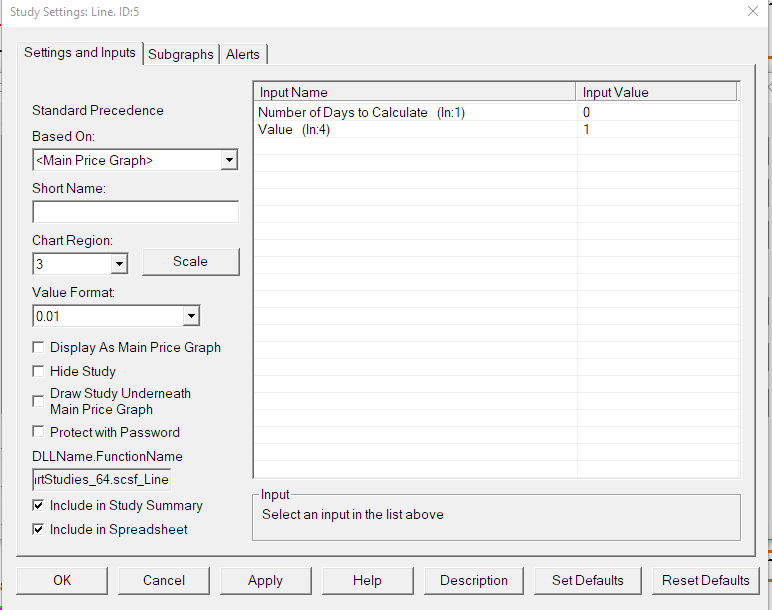
Task: Click the Scale button
Action: [191, 261]
